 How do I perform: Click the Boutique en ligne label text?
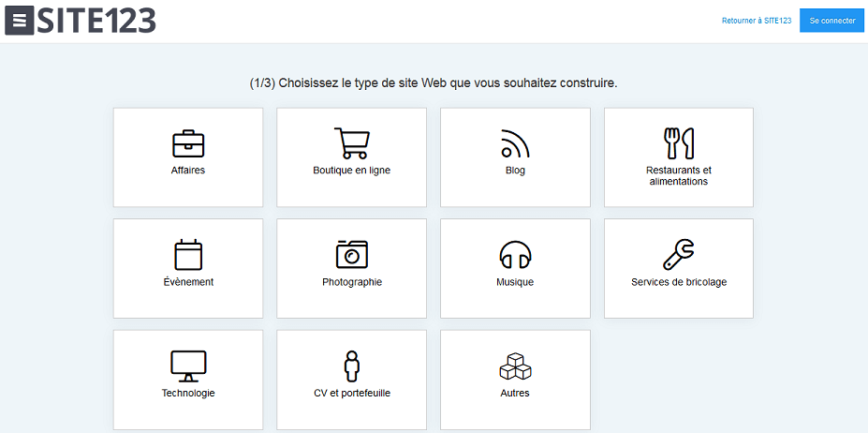(x=351, y=171)
